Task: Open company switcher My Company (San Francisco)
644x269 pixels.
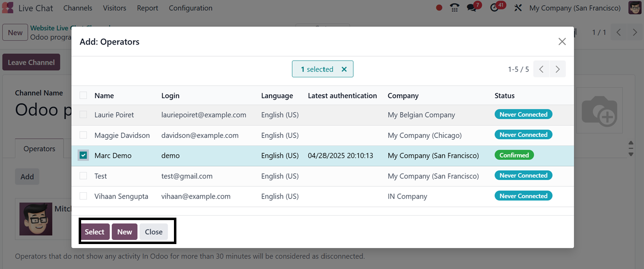Action: [x=575, y=8]
